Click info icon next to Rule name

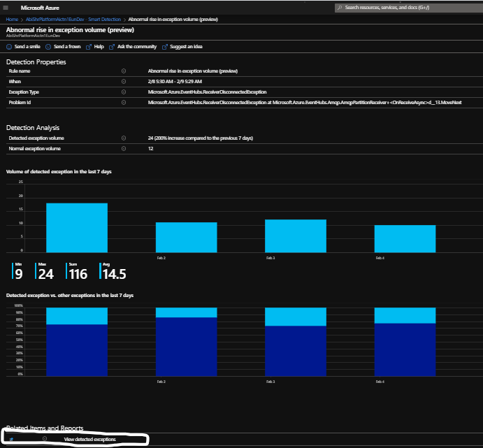[124, 71]
